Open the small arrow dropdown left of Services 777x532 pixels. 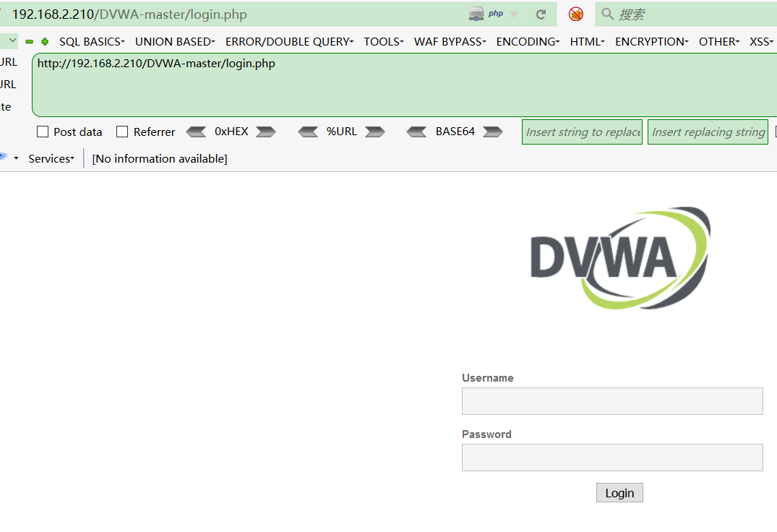tap(17, 158)
